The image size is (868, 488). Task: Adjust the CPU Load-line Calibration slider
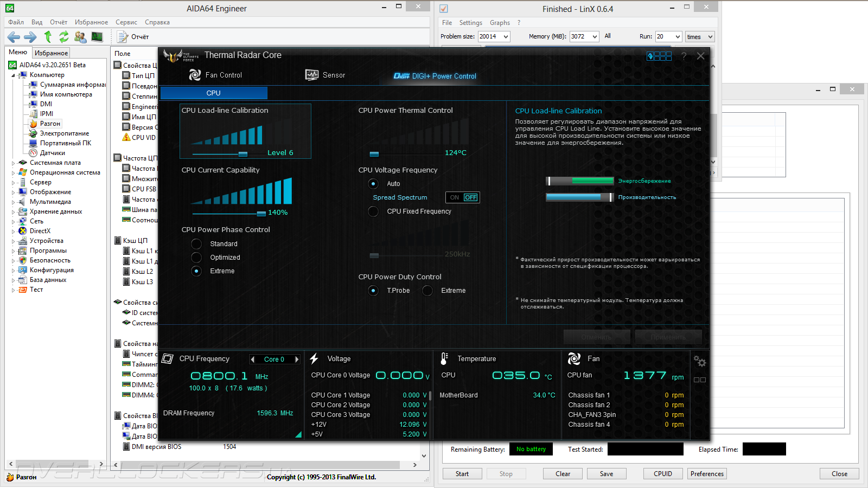242,154
